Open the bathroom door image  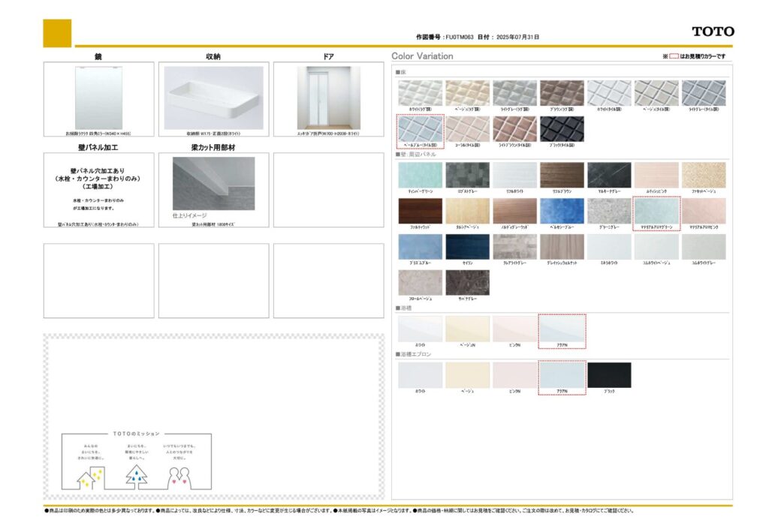[328, 98]
